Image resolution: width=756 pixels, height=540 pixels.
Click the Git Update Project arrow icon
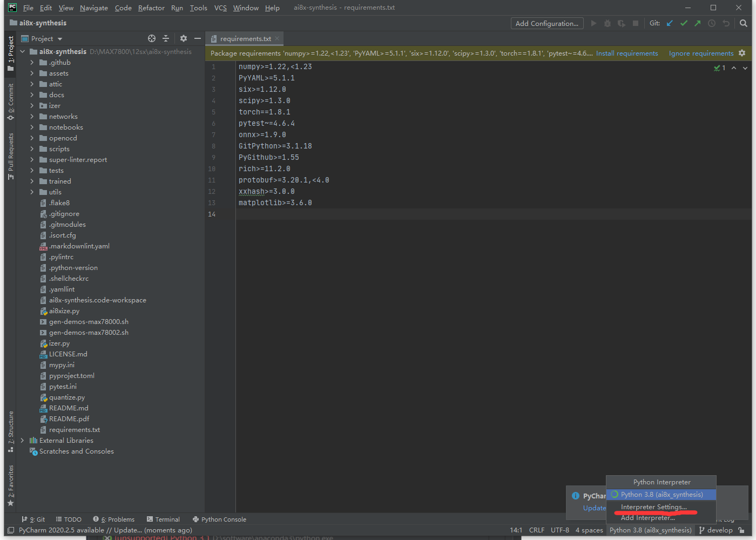pos(670,23)
